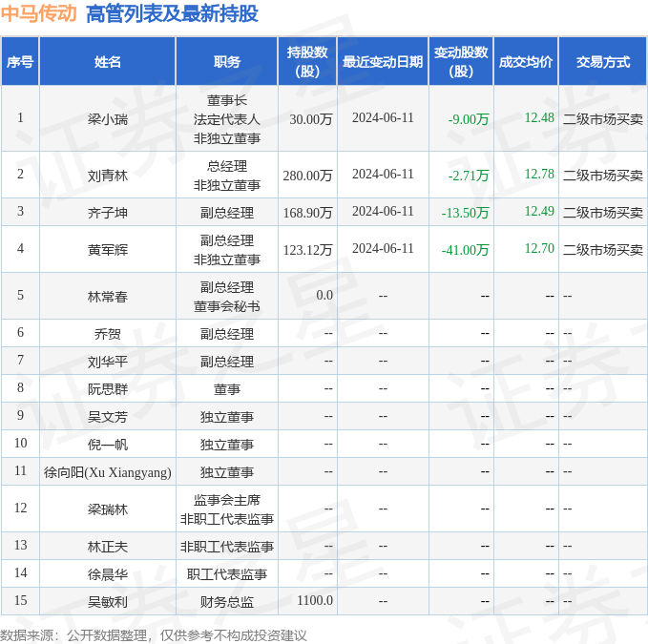Click 刘青林's holding of 280.00万

[x=307, y=176]
